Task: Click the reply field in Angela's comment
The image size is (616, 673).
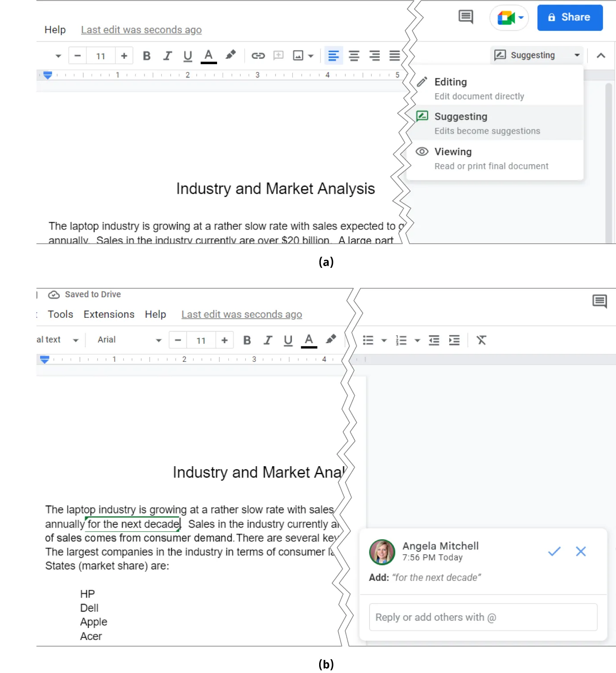Action: click(483, 617)
